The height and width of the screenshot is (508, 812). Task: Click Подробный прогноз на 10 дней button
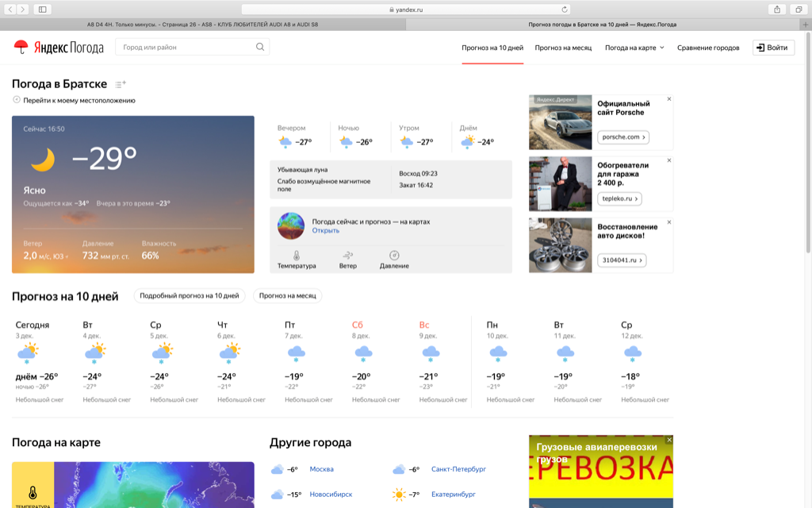[189, 296]
